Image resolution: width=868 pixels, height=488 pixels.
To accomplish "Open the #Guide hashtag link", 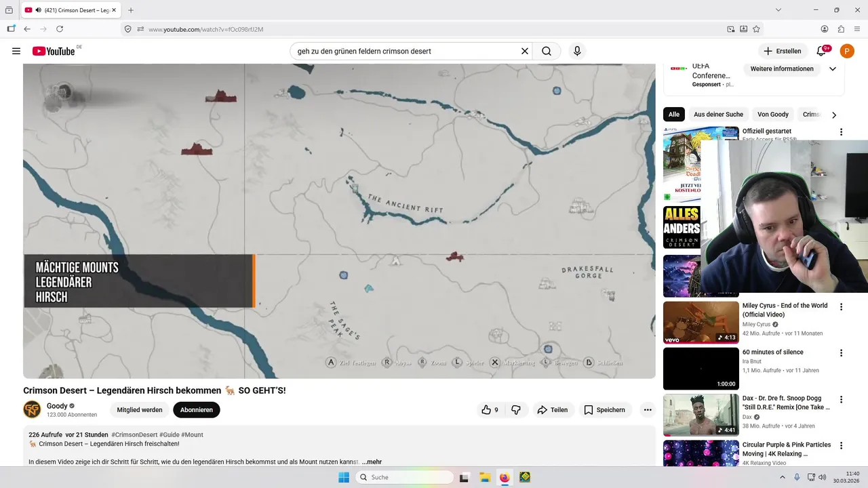I will coord(170,434).
